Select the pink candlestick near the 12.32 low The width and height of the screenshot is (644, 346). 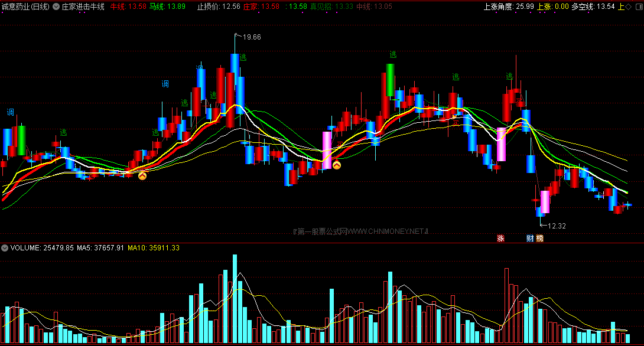pyautogui.click(x=545, y=202)
